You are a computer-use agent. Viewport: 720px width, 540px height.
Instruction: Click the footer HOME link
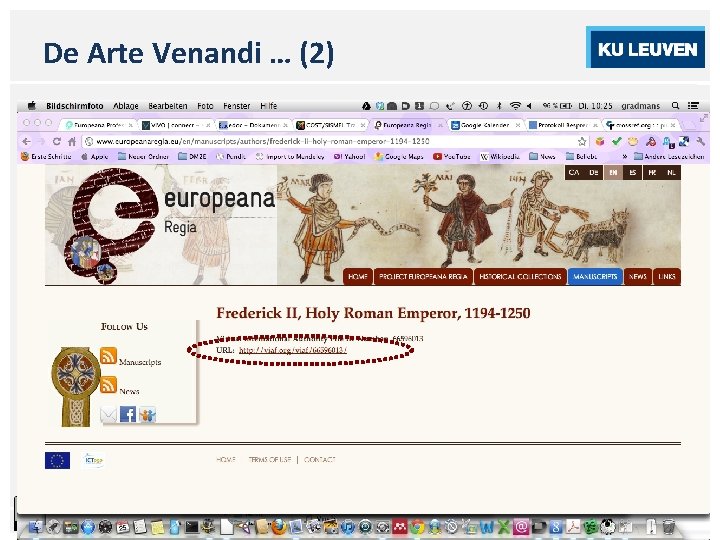225,460
